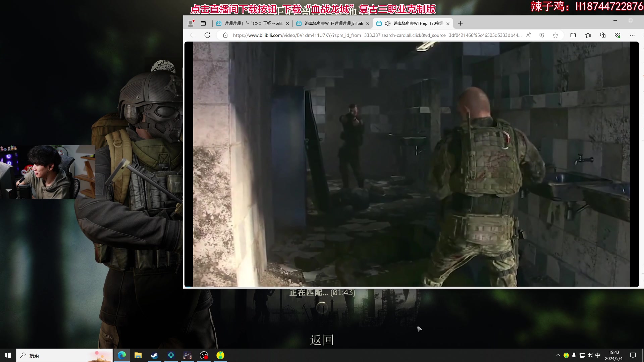Close the 逃离塔科夫WTF-哔哩哔哩_Bilibili tab
Viewport: 644px width, 362px height.
368,23
